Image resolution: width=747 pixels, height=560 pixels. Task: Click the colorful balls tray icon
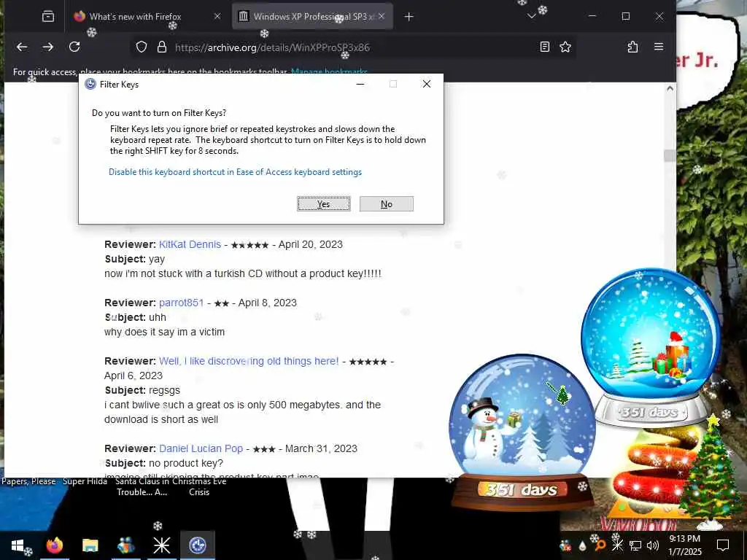pyautogui.click(x=565, y=545)
